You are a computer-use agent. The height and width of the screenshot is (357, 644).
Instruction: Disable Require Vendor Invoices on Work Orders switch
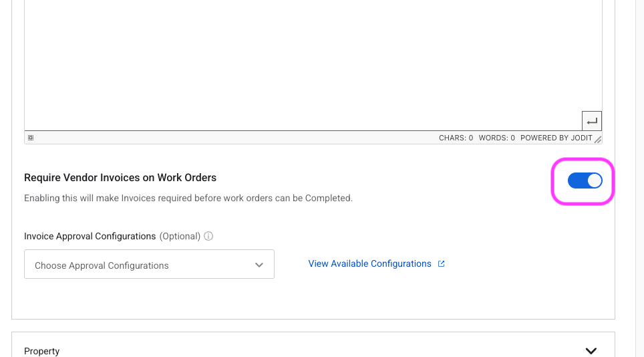pos(585,181)
